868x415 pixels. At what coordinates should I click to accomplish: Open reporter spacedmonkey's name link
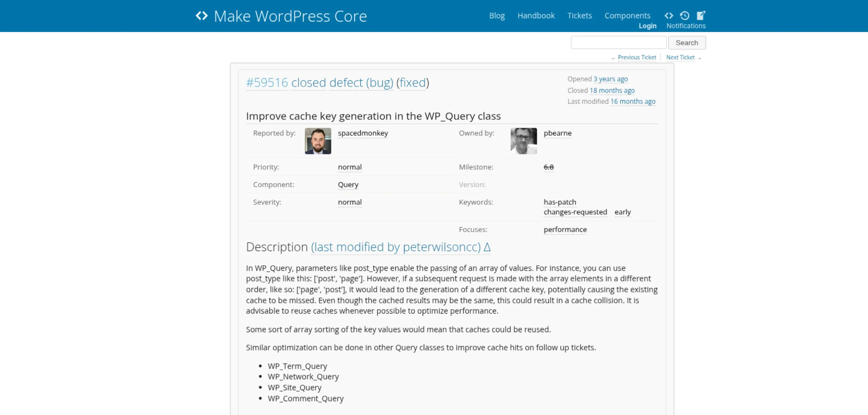363,133
